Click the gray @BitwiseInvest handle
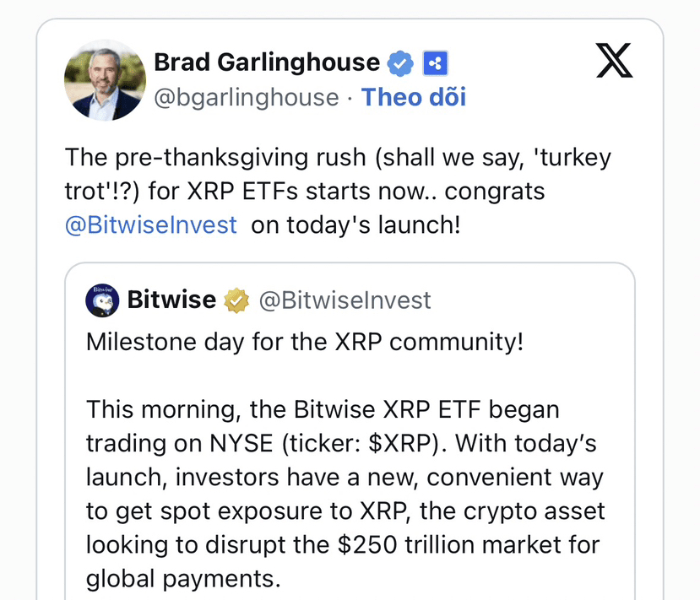Screen dimensions: 700x600 (345, 300)
